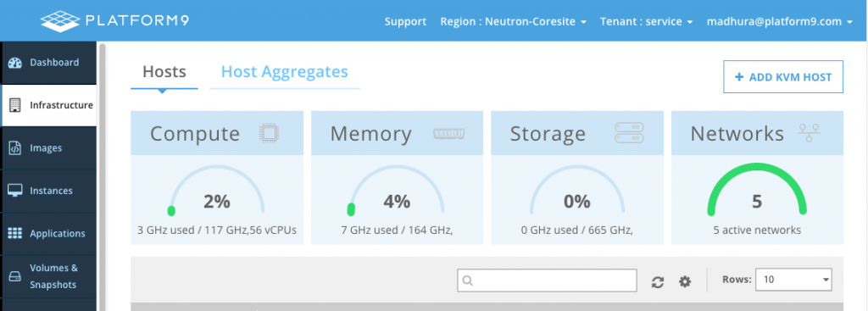Open the Tenant service dropdown

point(647,22)
